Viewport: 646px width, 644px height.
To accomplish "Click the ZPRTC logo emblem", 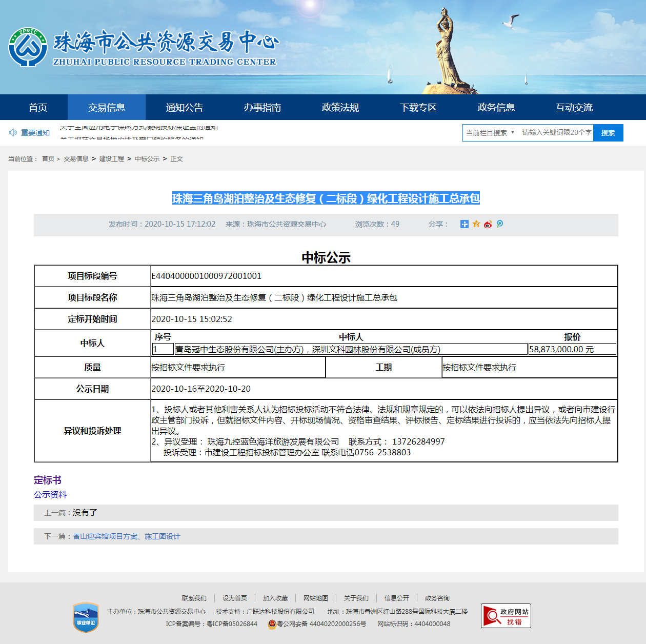I will tap(28, 47).
